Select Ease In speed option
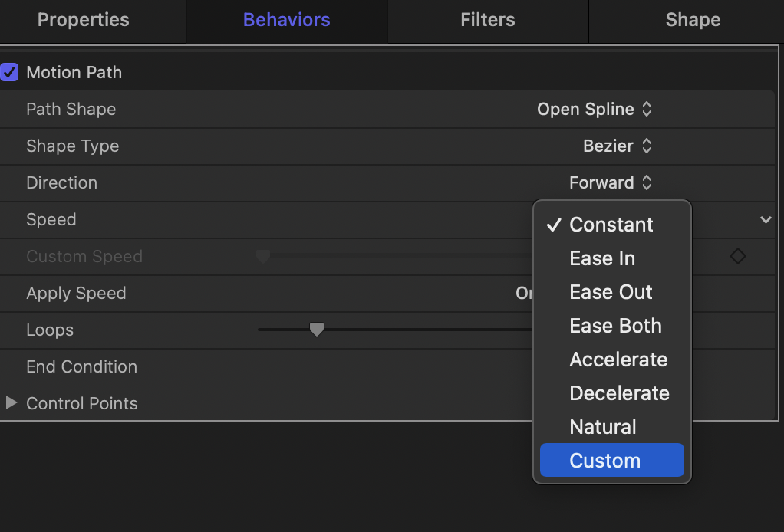 [x=602, y=258]
